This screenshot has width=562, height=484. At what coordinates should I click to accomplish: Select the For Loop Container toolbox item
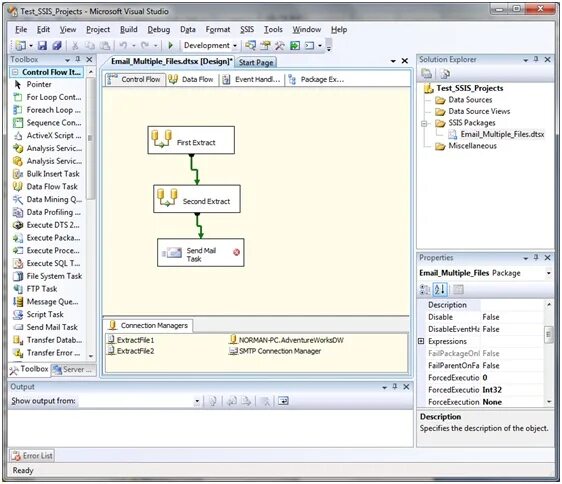[x=47, y=97]
